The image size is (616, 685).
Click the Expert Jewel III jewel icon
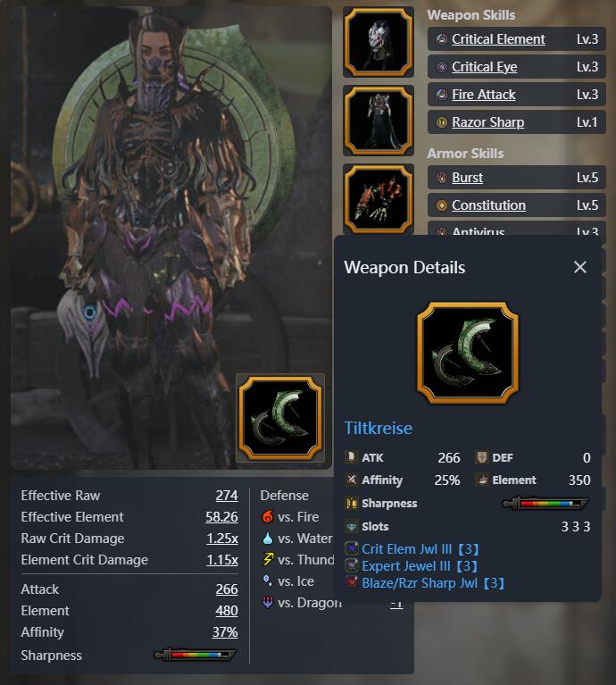(x=352, y=565)
